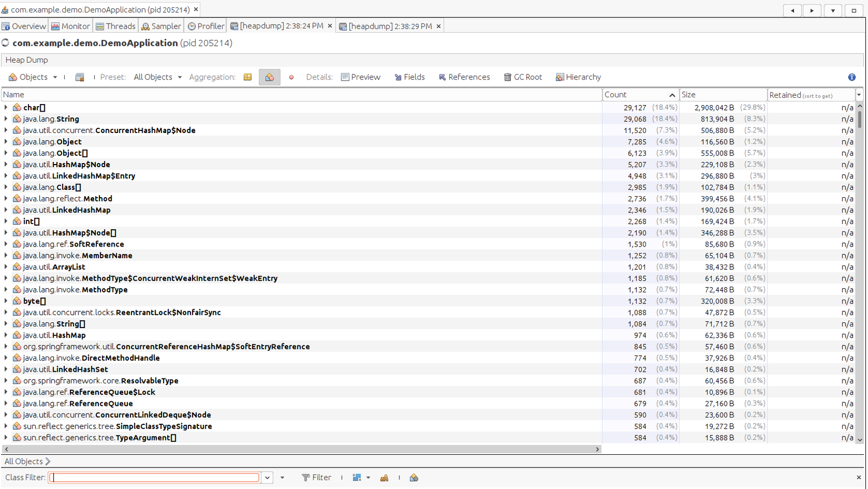
Task: Click the All Objects breadcrumb
Action: tap(23, 462)
